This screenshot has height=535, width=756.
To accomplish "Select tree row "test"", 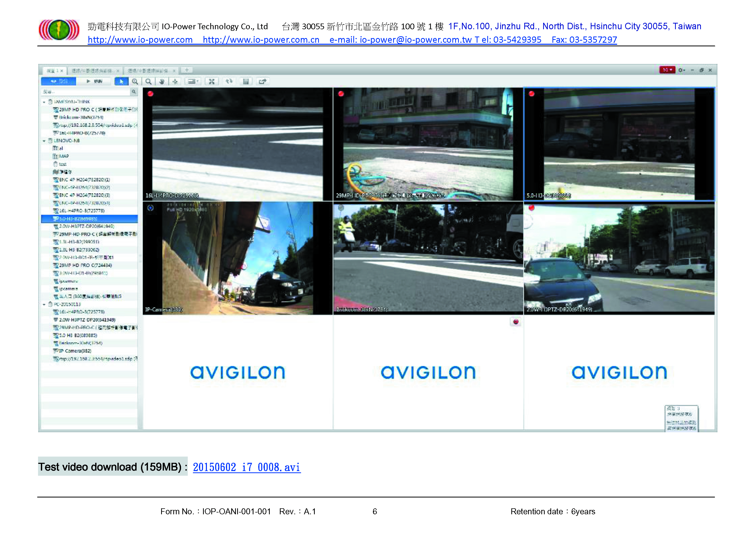I will click(x=89, y=164).
